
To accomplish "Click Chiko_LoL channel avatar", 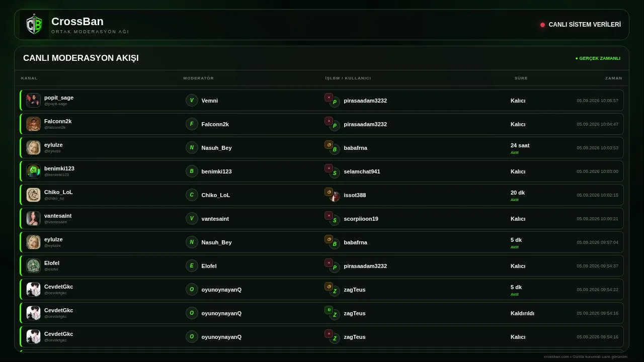I will [x=33, y=195].
